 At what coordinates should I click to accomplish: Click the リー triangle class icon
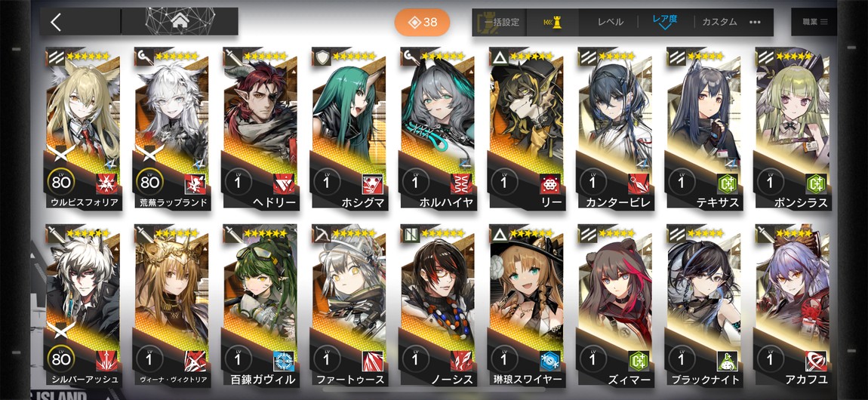(499, 57)
